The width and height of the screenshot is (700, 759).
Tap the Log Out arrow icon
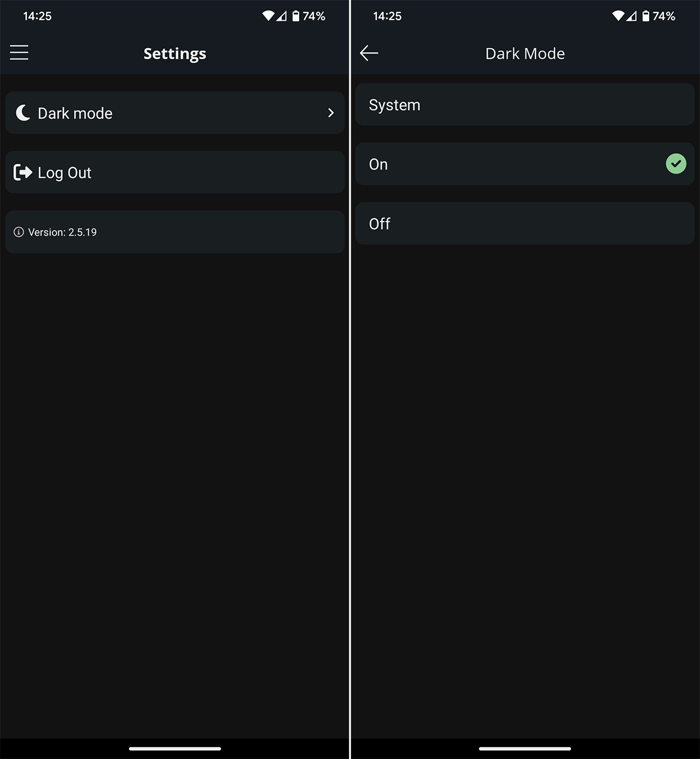pos(23,172)
